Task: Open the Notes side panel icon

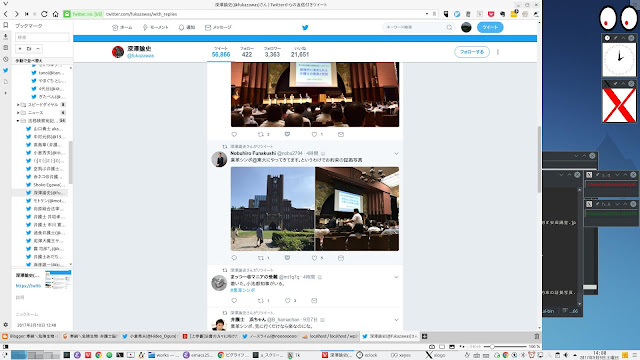Action: coord(5,48)
